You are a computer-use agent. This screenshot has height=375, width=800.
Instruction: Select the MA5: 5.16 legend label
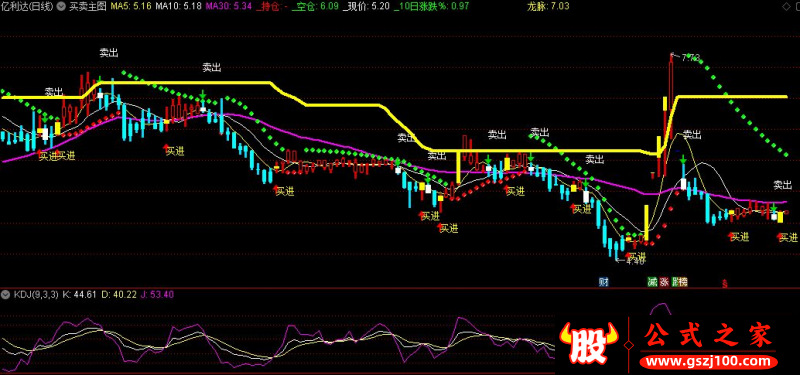130,7
